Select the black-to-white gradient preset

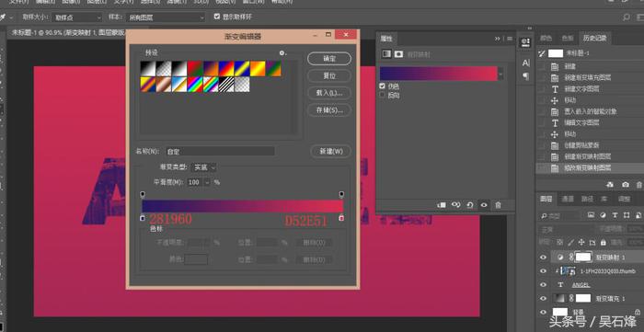[x=148, y=69]
